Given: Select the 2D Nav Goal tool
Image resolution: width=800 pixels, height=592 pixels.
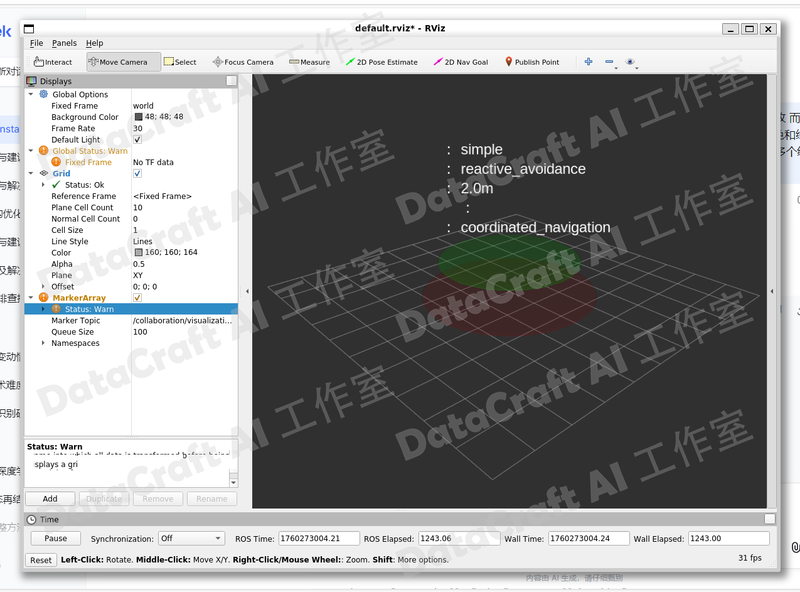Looking at the screenshot, I should [461, 62].
